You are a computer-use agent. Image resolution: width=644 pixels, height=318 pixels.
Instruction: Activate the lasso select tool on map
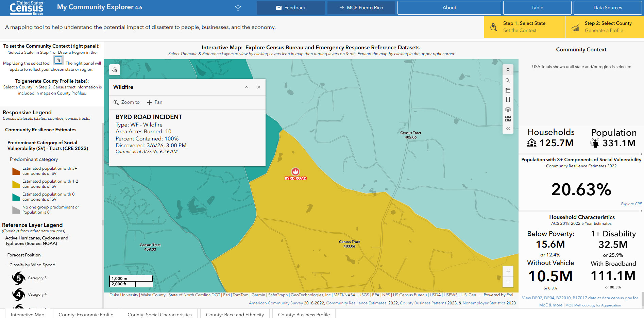[x=115, y=70]
